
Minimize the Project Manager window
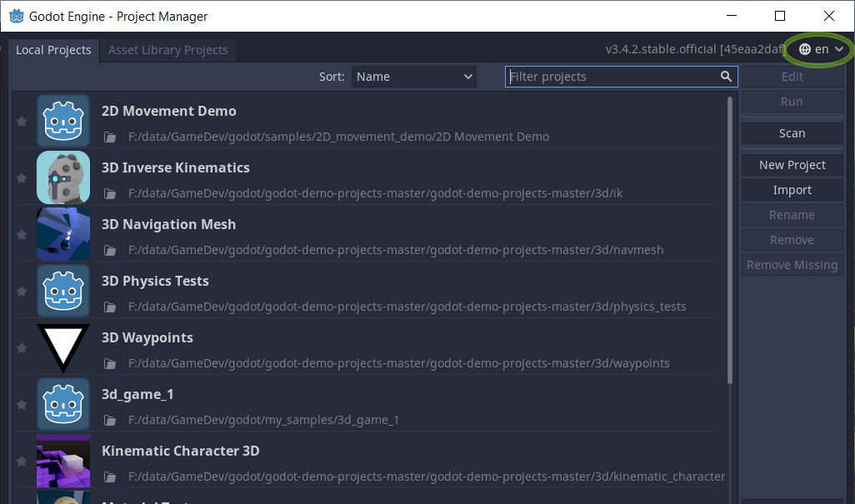coord(732,17)
